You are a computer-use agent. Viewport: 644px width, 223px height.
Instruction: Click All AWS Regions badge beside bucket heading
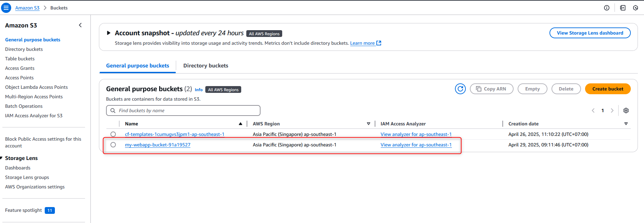pyautogui.click(x=223, y=89)
